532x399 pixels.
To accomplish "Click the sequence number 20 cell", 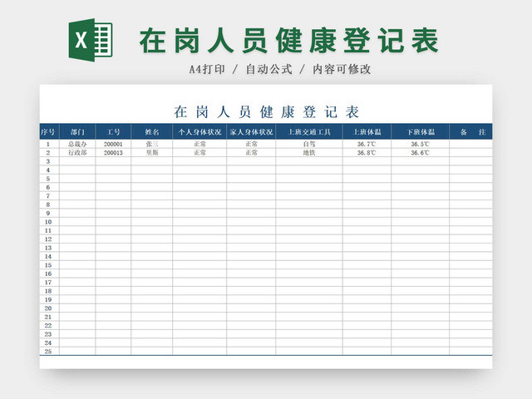I will click(48, 308).
